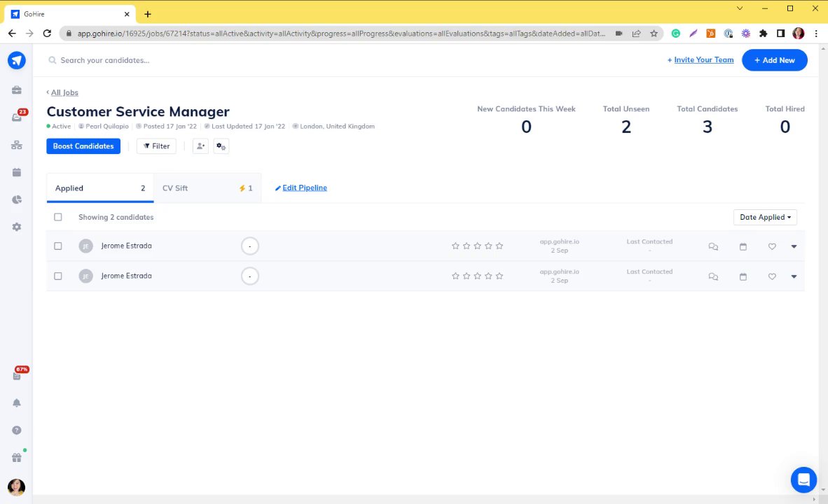Reload the page

click(x=47, y=33)
